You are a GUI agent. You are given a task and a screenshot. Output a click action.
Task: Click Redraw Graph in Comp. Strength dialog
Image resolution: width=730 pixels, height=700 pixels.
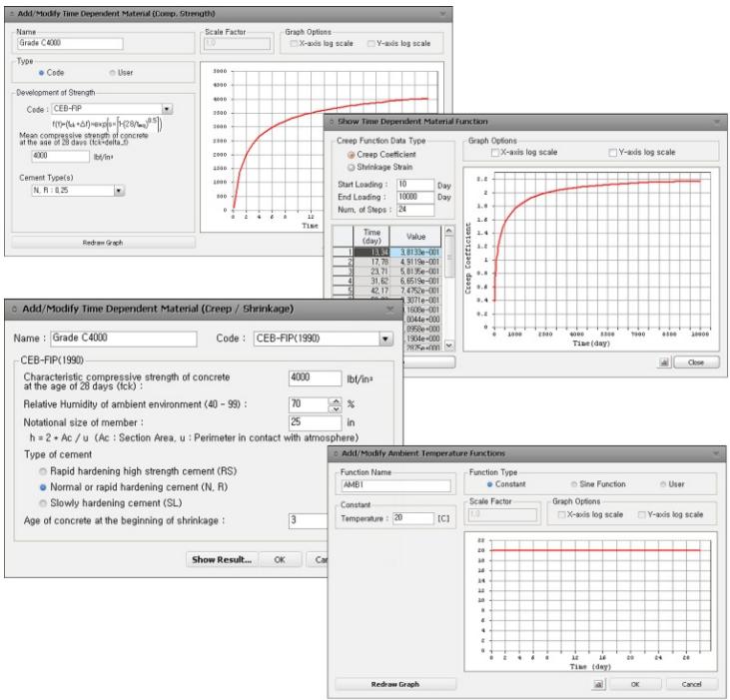103,243
